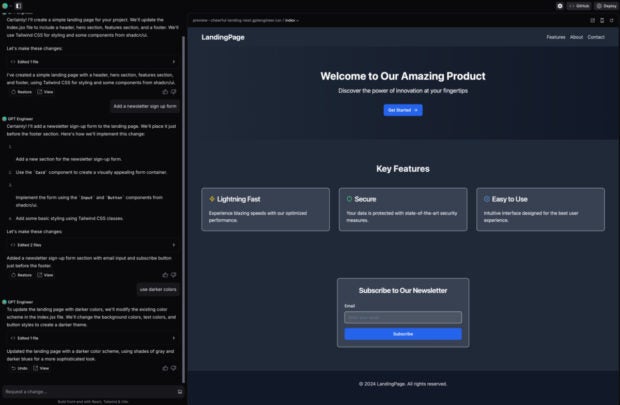Viewport: 620px width, 405px height.
Task: Select About in the landing page nav
Action: [x=576, y=37]
